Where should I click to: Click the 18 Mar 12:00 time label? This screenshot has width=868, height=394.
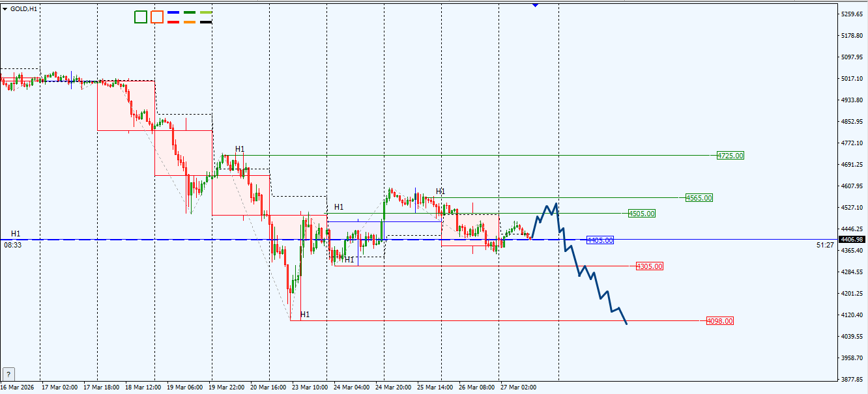coord(143,387)
